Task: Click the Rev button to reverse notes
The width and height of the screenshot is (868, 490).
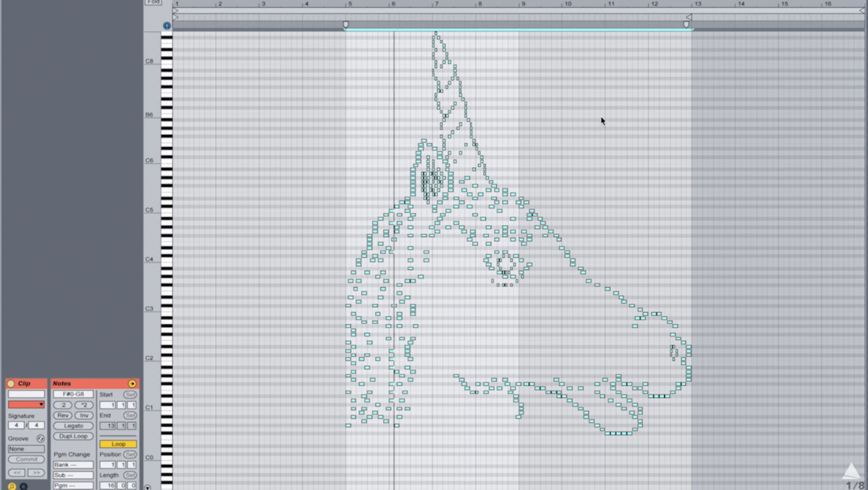Action: [x=63, y=415]
